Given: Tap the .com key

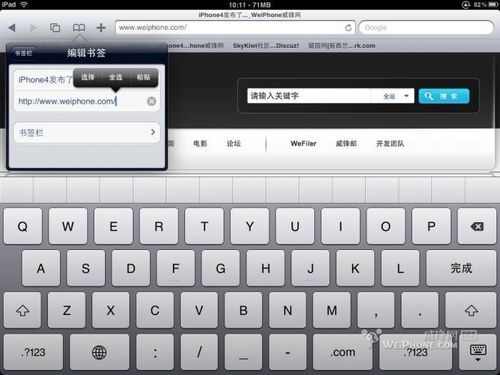Looking at the screenshot, I should (342, 352).
